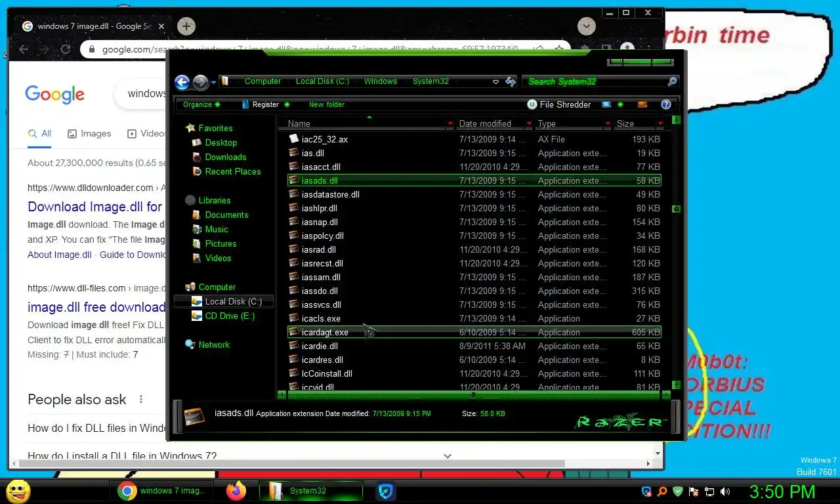
Task: Select file iasrecst.dll
Action: click(x=322, y=263)
